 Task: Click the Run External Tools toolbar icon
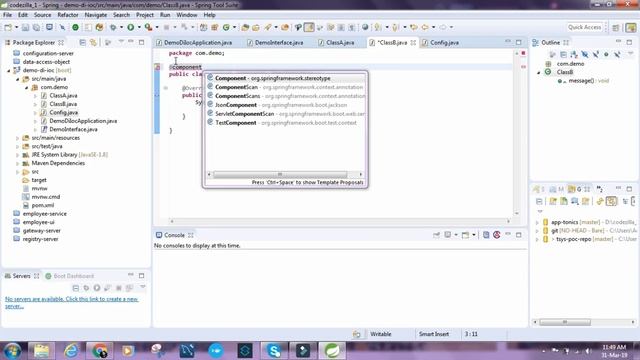pos(149,27)
